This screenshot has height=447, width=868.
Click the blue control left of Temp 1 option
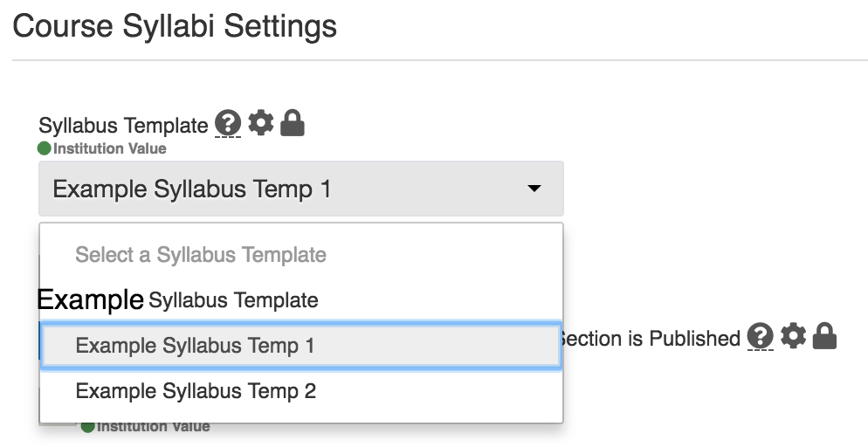coord(40,339)
